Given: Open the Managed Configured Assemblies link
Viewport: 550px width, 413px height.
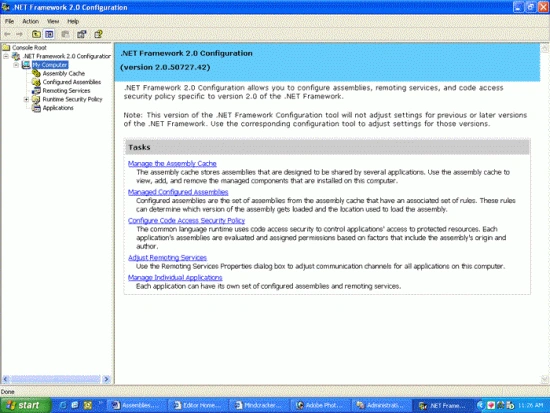Looking at the screenshot, I should tap(178, 192).
